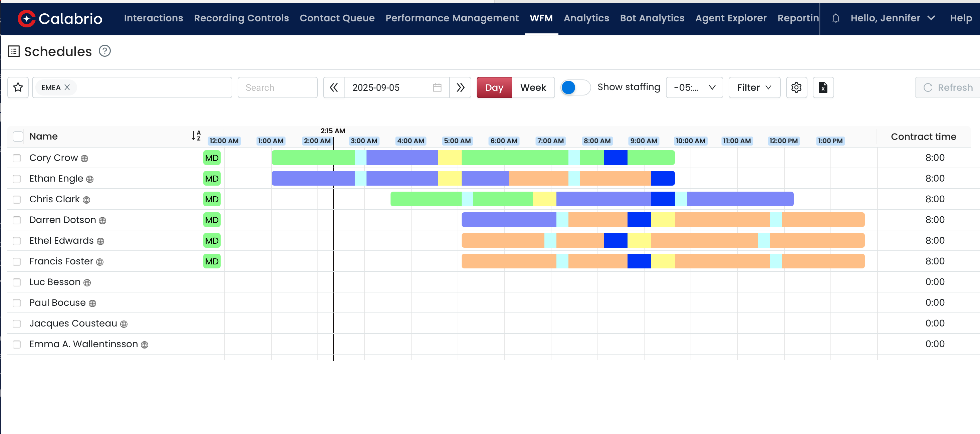The height and width of the screenshot is (434, 980).
Task: Check the box next to Cory Crow
Action: coord(17,158)
